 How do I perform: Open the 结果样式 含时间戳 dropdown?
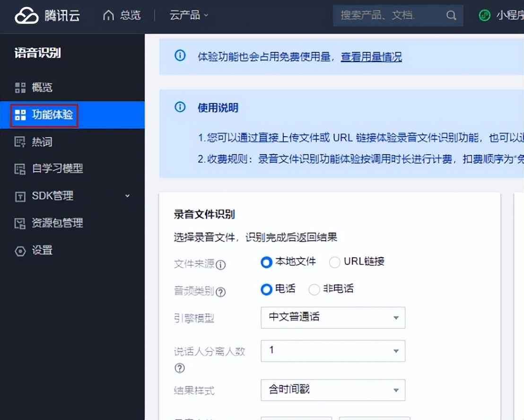tap(332, 390)
